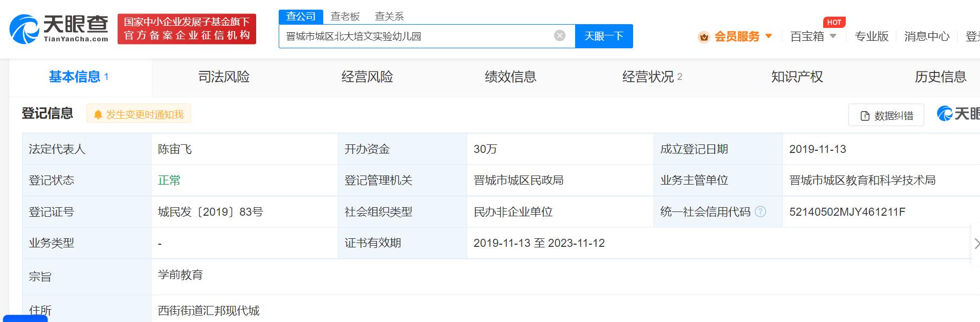Open the 专业版 link

[872, 36]
